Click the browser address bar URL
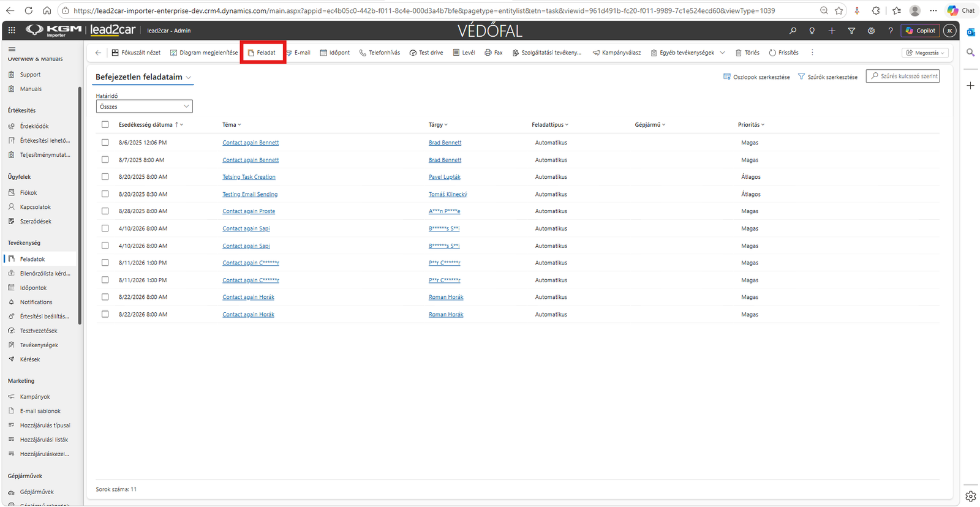Screen dimensions: 980x507 click(424, 10)
